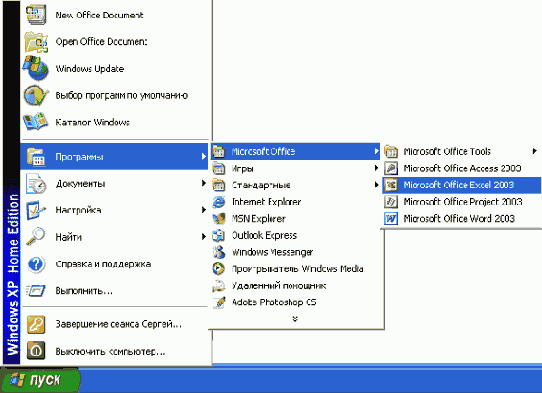Image resolution: width=542 pixels, height=393 pixels.
Task: Expand the Microsoft Office submenu arrow
Action: [376, 151]
